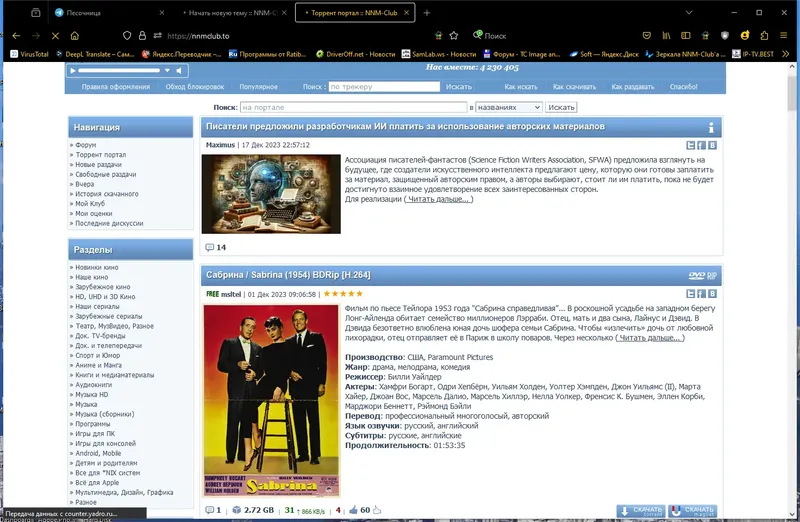Download Sabrina via 'Скачать torrent' button

[x=641, y=511]
